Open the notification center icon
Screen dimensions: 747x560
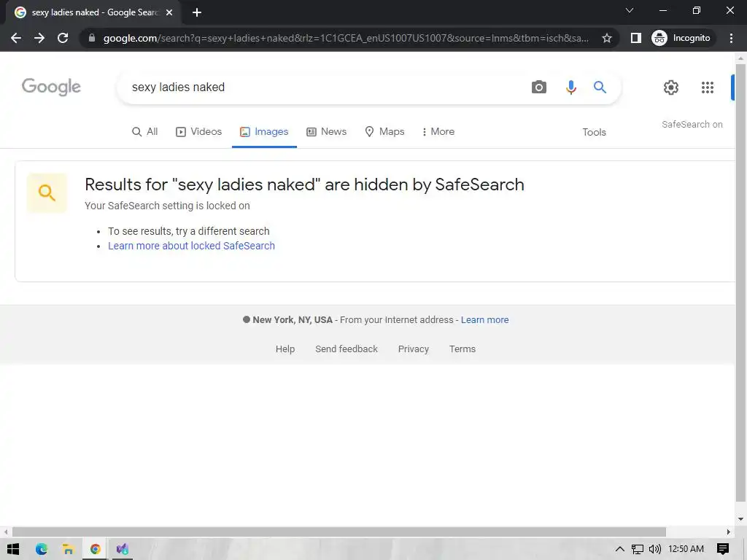[x=723, y=549]
